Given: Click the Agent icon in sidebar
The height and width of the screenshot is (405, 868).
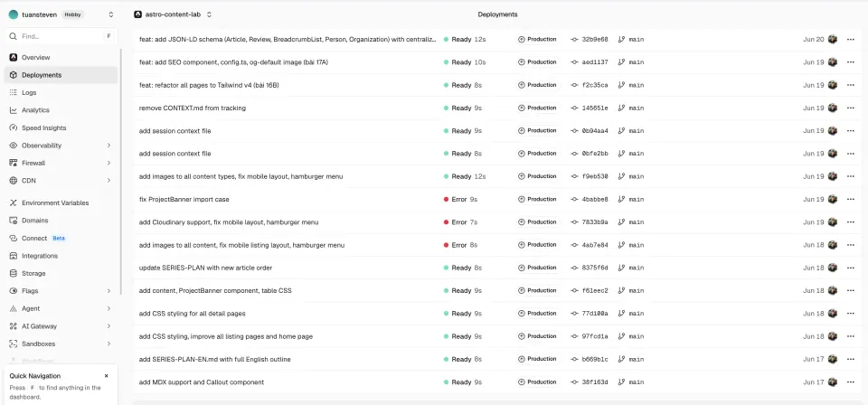Looking at the screenshot, I should coord(14,309).
